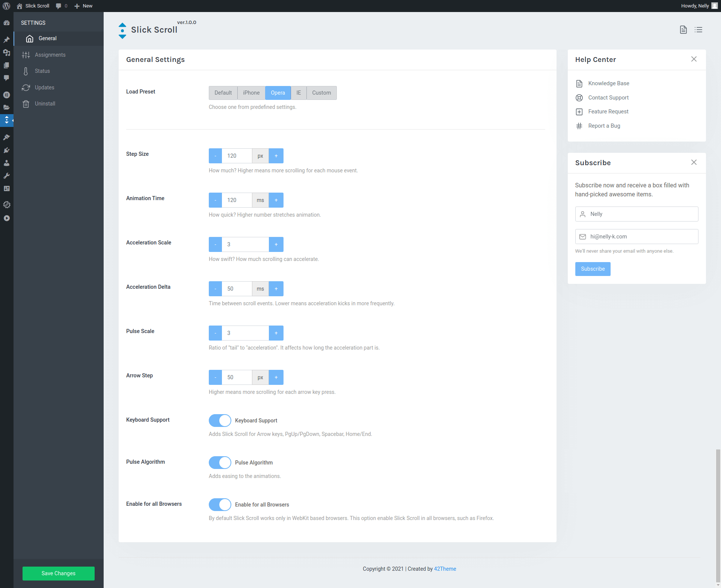Focus the subscriber email field
The image size is (721, 588).
coord(637,237)
